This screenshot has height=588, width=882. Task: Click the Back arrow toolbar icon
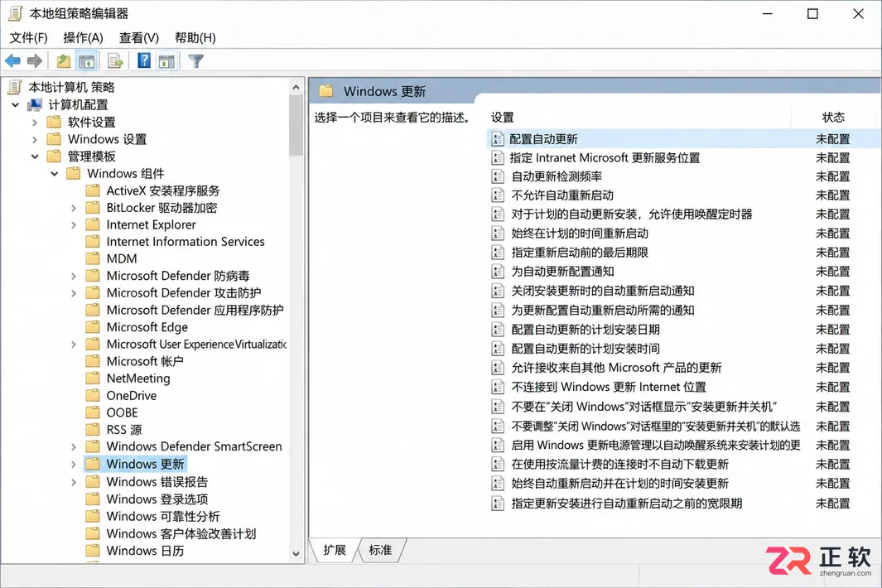13,60
